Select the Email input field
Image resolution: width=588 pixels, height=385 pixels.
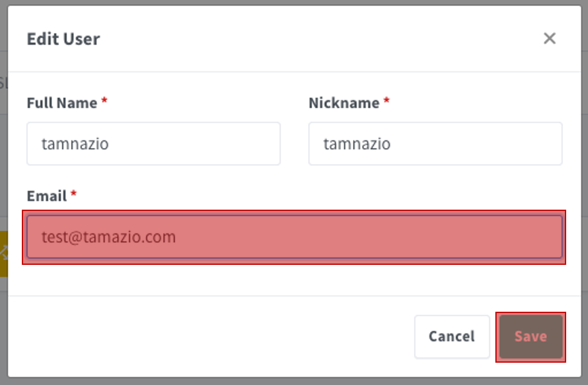[x=295, y=237]
